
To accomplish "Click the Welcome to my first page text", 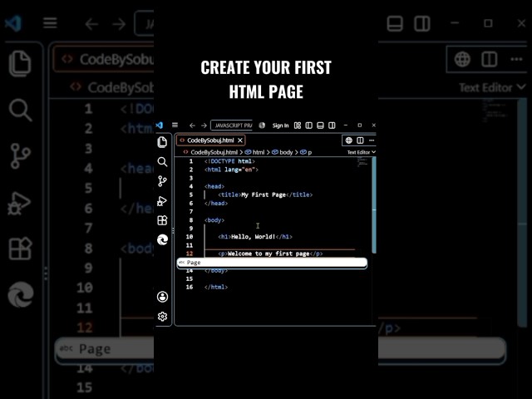I will pyautogui.click(x=268, y=254).
